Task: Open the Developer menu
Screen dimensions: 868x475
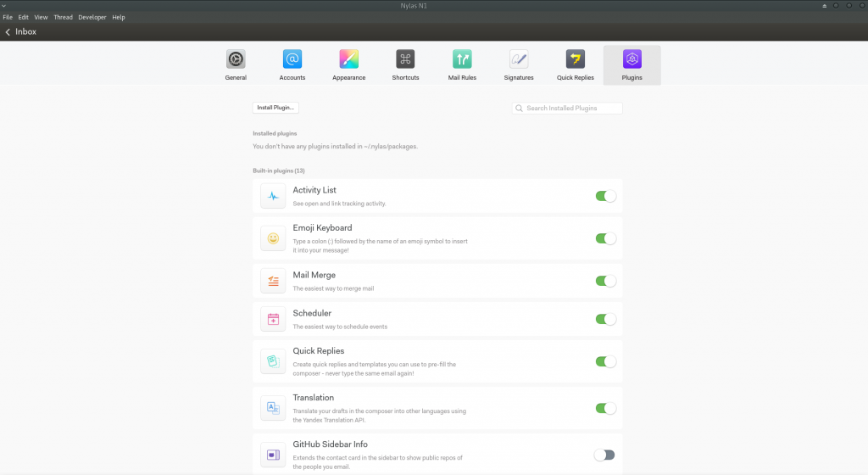Action: [92, 17]
